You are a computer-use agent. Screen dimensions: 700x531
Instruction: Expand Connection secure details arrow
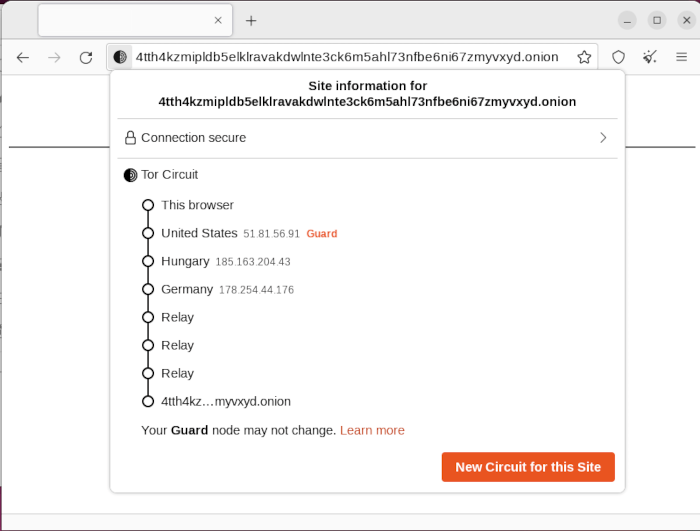click(603, 138)
